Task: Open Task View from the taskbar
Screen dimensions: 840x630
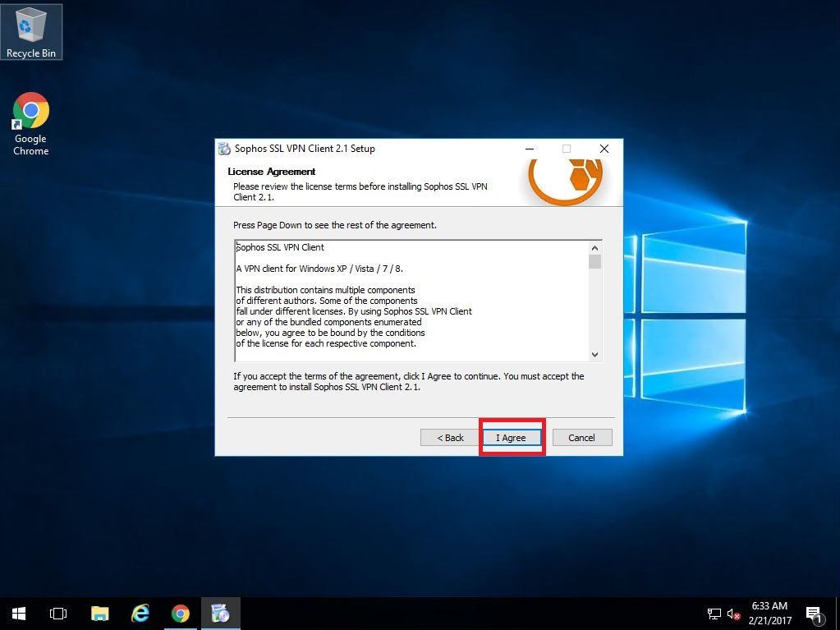Action: (57, 614)
